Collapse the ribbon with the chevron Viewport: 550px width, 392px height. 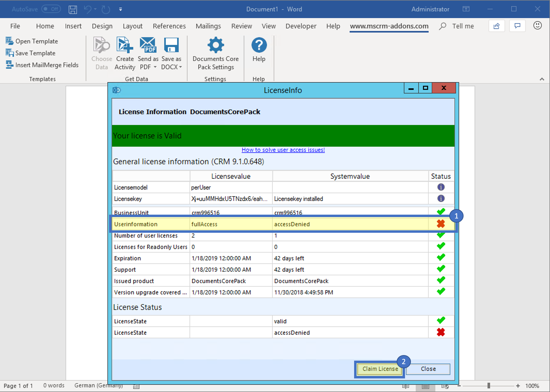pyautogui.click(x=542, y=79)
